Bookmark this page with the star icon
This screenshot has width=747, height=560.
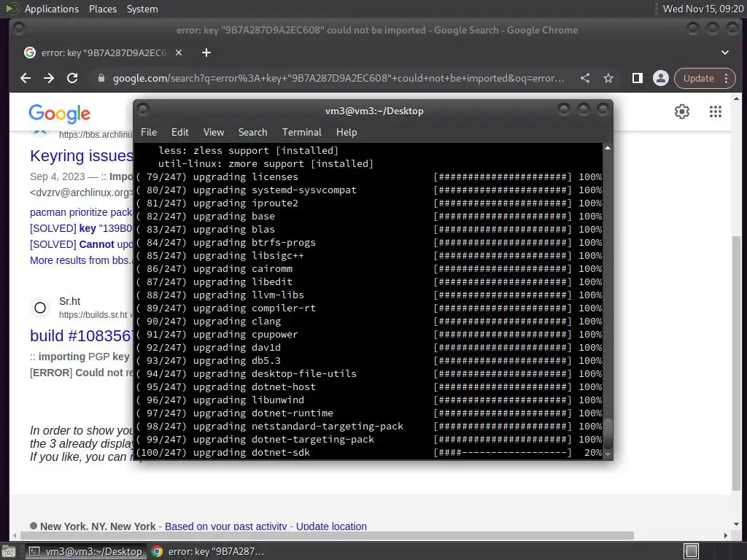pyautogui.click(x=608, y=78)
